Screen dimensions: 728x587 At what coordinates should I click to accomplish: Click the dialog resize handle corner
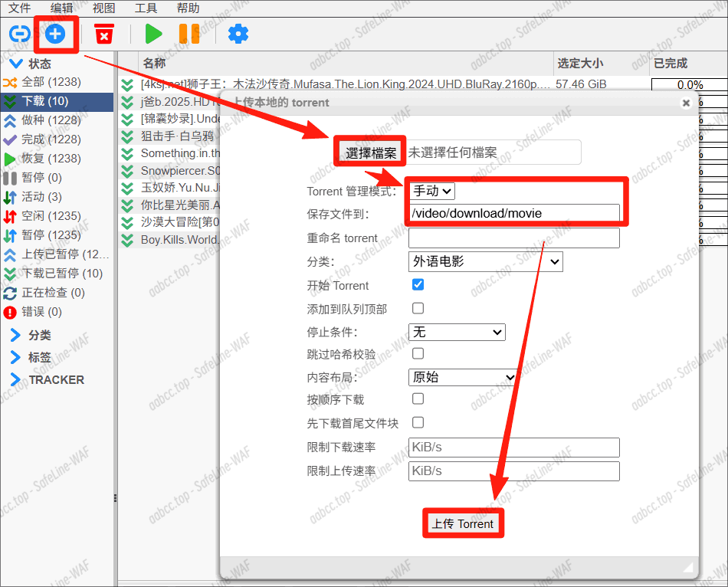[687, 568]
